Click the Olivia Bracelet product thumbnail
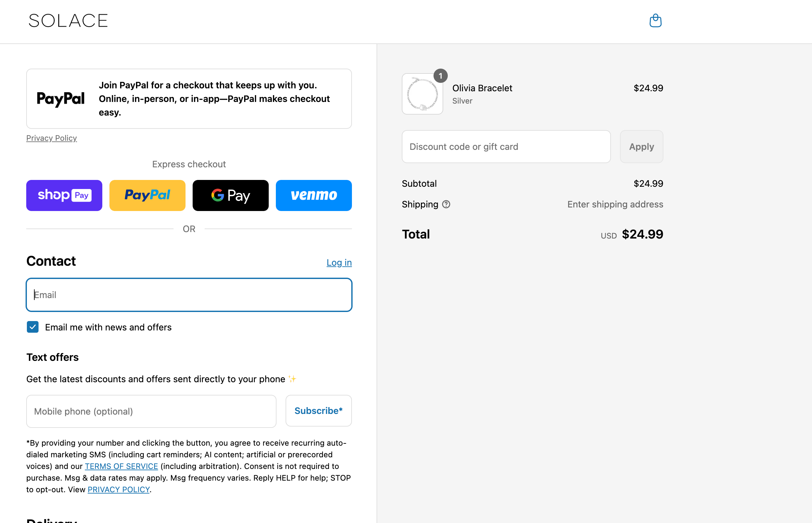Viewport: 812px width, 523px height. (422, 94)
